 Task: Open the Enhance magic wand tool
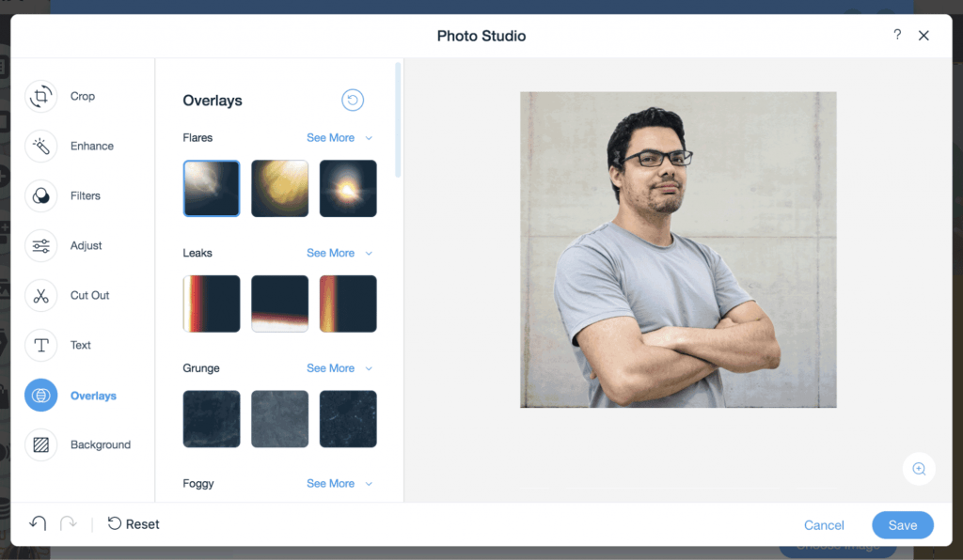click(41, 146)
